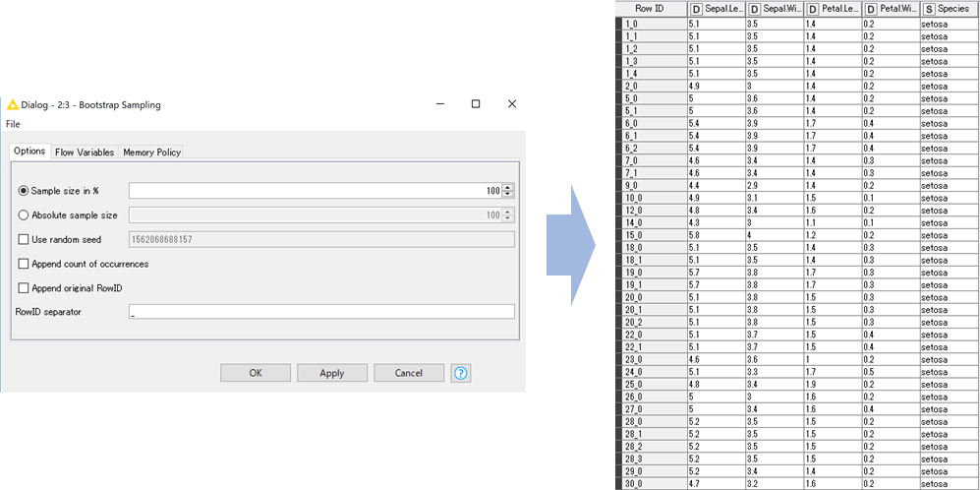Click Petal.Wi value 0.5 in row 24_0
Image resolution: width=980 pixels, height=490 pixels.
click(890, 372)
